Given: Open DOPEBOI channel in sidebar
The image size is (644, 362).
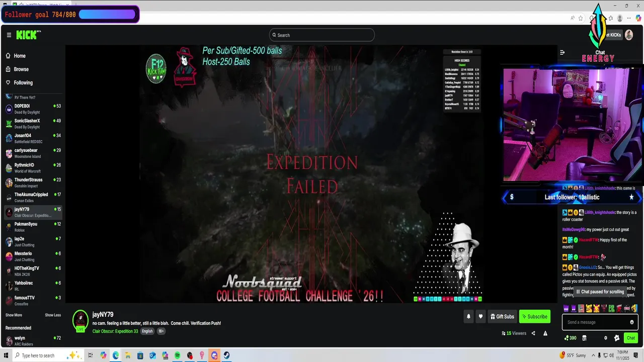Looking at the screenshot, I should pos(33,109).
